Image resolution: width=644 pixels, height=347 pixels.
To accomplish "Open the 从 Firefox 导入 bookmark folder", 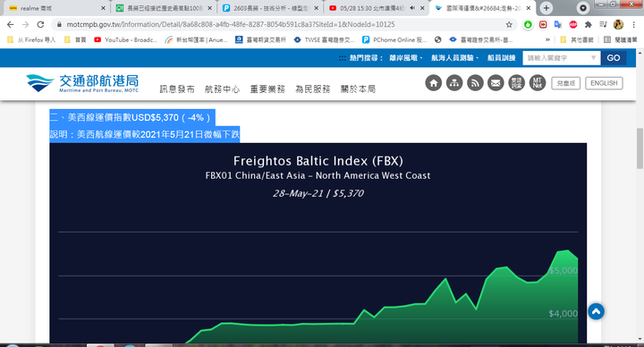I will point(31,40).
